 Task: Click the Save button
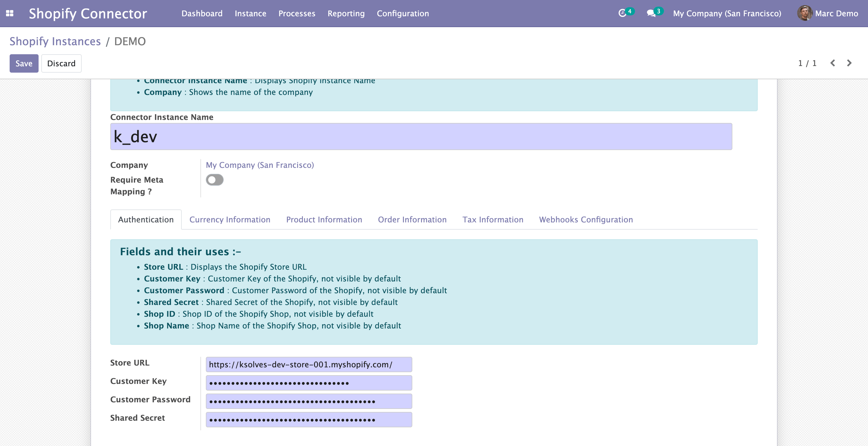pos(24,63)
